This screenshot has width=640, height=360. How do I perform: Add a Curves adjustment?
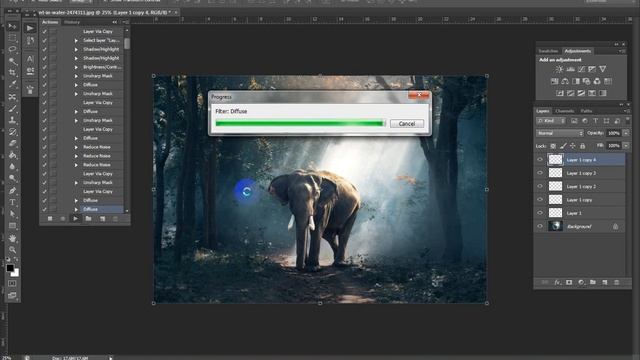click(x=581, y=69)
